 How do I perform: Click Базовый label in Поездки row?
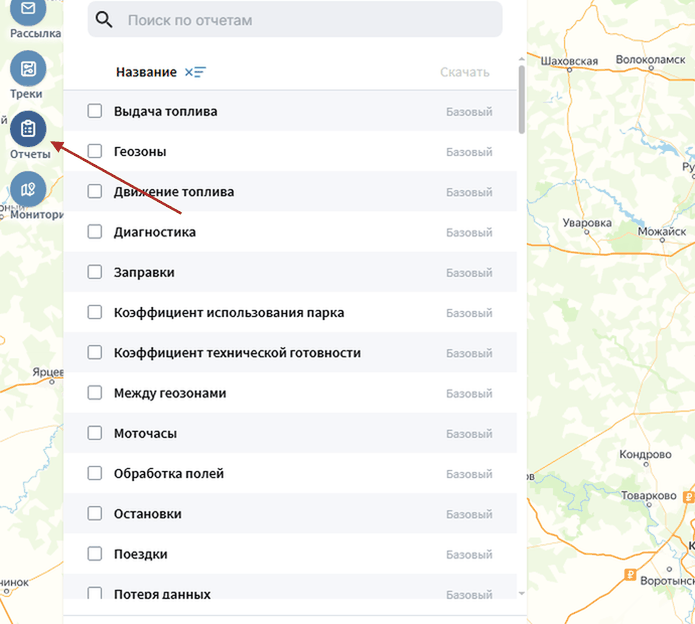pos(469,554)
